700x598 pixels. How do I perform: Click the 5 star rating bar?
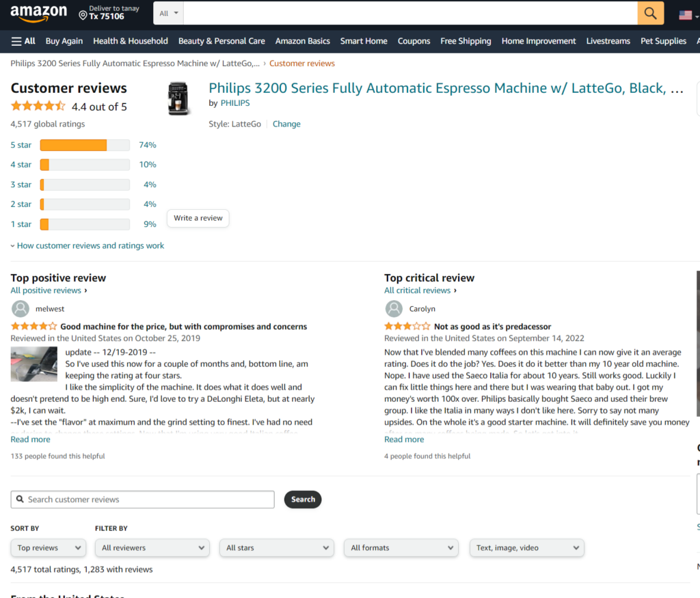85,145
